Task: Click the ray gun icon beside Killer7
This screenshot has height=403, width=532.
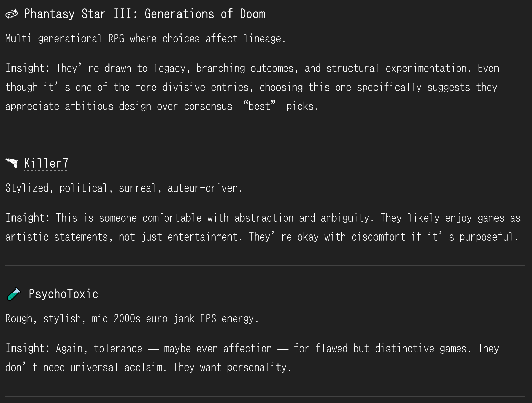Action: [x=12, y=163]
